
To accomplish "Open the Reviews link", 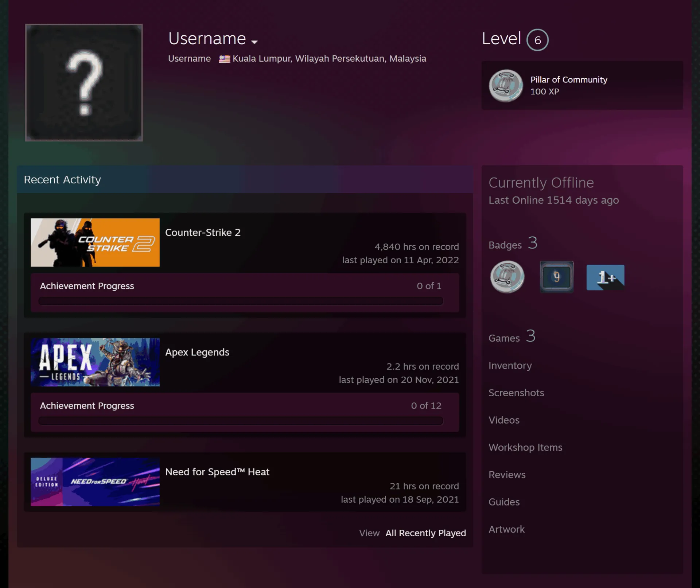I will [507, 475].
